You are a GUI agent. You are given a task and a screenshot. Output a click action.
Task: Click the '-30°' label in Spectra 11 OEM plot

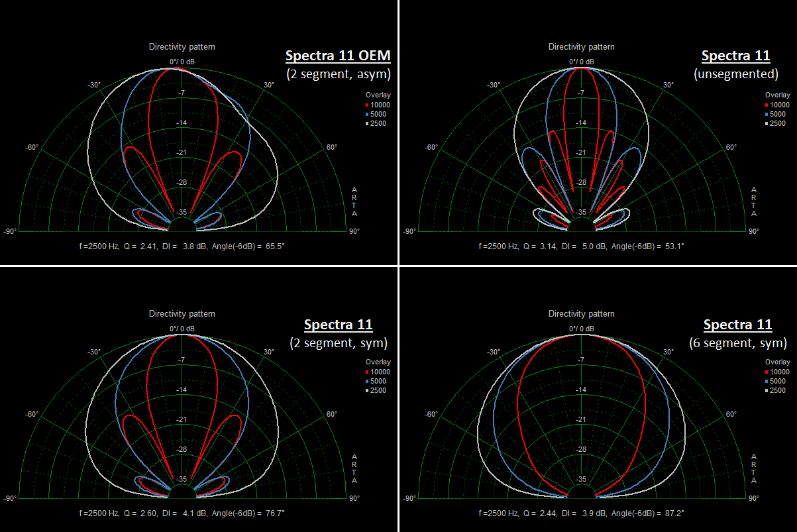[x=94, y=85]
